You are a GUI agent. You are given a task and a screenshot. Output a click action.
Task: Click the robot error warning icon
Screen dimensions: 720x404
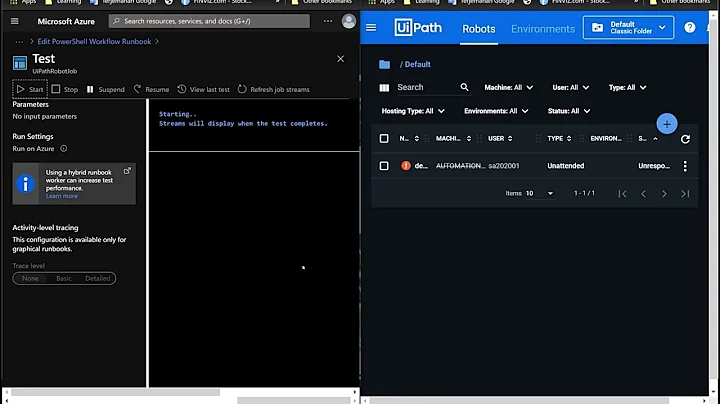[405, 166]
